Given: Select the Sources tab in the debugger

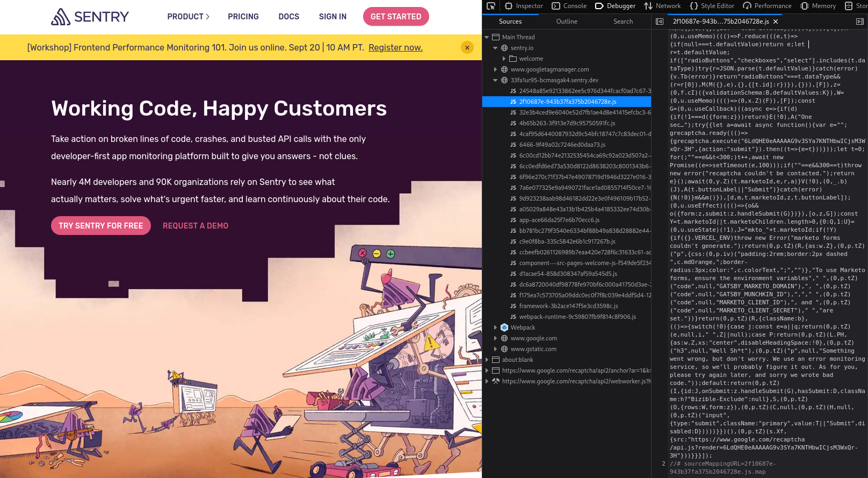Looking at the screenshot, I should [510, 22].
